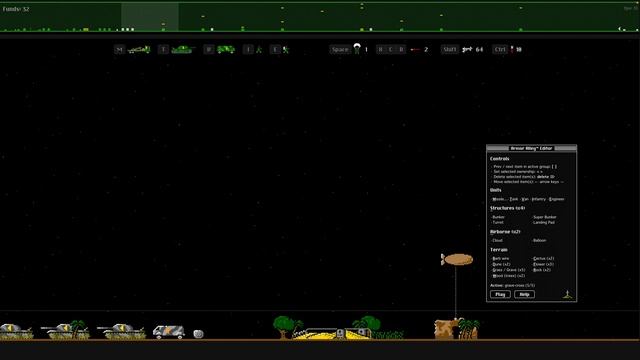The image size is (640, 360).
Task: Click the gray rock beside the van
Action: (x=198, y=334)
